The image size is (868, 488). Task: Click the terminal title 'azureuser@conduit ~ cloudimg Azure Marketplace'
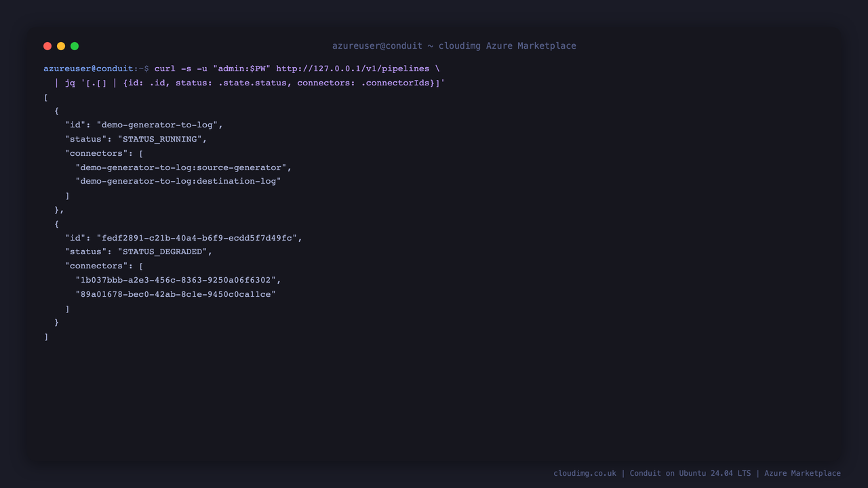pyautogui.click(x=454, y=46)
